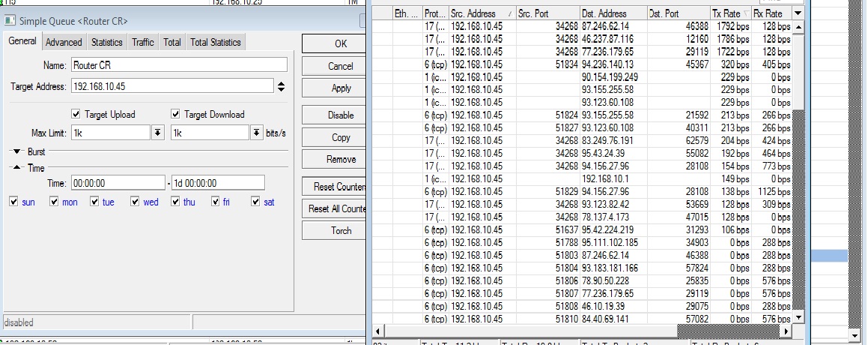868x345 pixels.
Task: Toggle the wed day checkbox
Action: [x=136, y=202]
